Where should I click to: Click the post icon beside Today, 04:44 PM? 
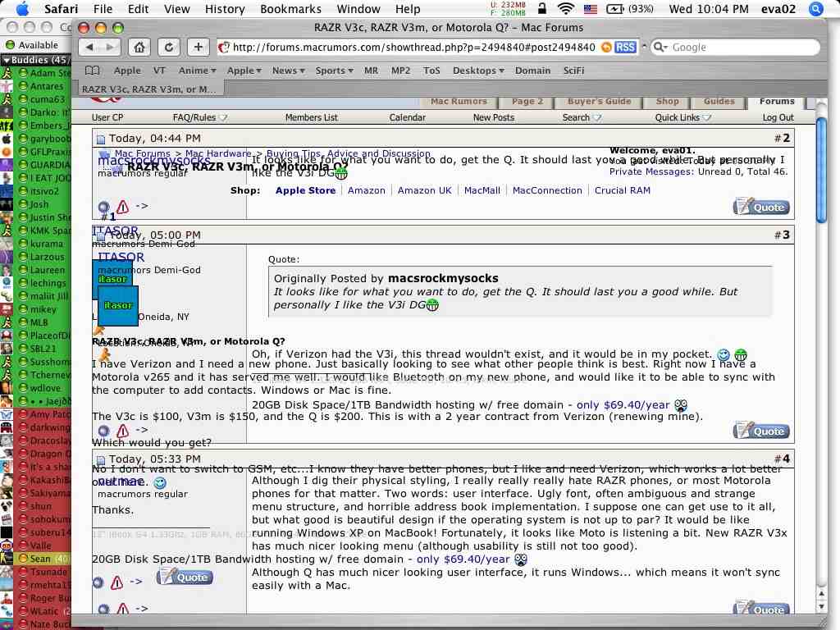pyautogui.click(x=101, y=139)
